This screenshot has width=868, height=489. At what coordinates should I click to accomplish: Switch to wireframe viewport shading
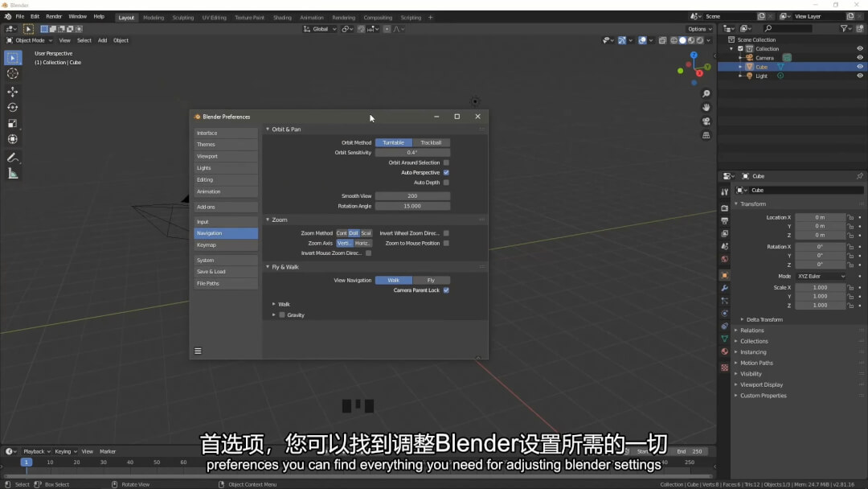[x=674, y=40]
